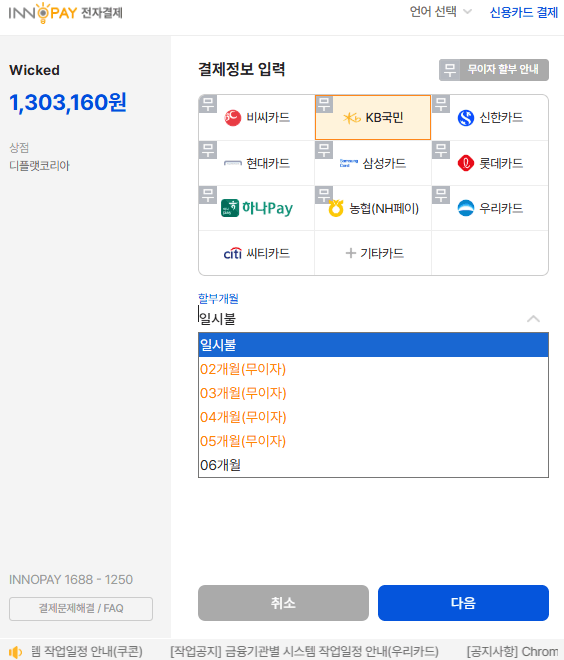Image resolution: width=564 pixels, height=660 pixels.
Task: Click the 다음 next button
Action: click(x=463, y=603)
